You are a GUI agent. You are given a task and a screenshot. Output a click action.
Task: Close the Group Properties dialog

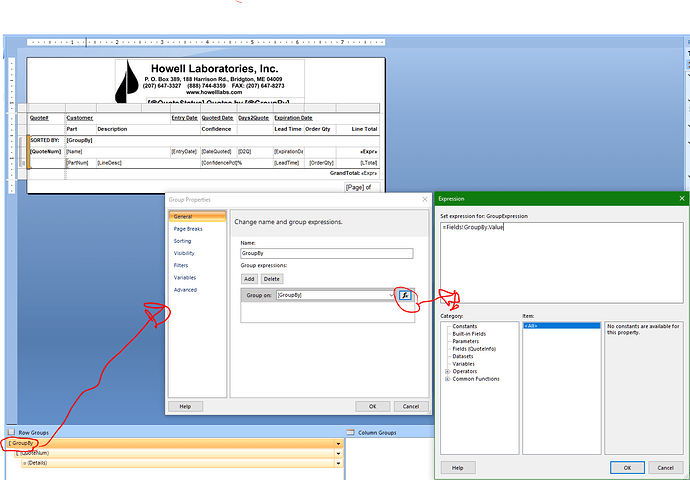click(425, 200)
